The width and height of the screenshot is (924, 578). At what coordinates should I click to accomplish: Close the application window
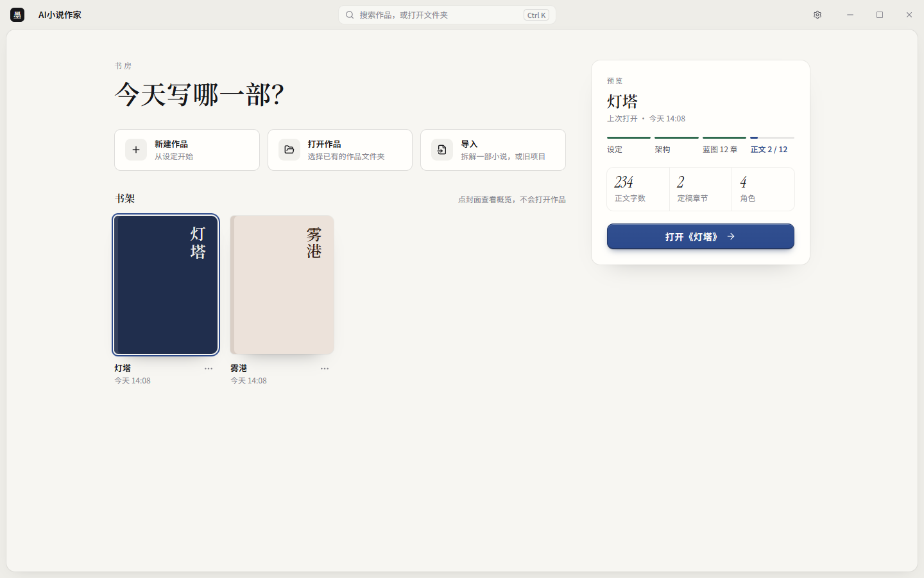[x=909, y=15]
